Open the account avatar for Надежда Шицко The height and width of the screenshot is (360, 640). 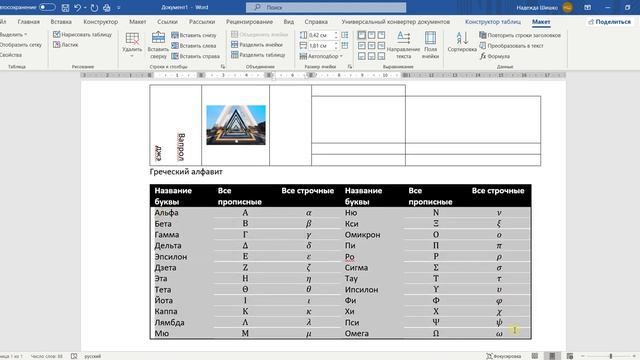pyautogui.click(x=567, y=7)
